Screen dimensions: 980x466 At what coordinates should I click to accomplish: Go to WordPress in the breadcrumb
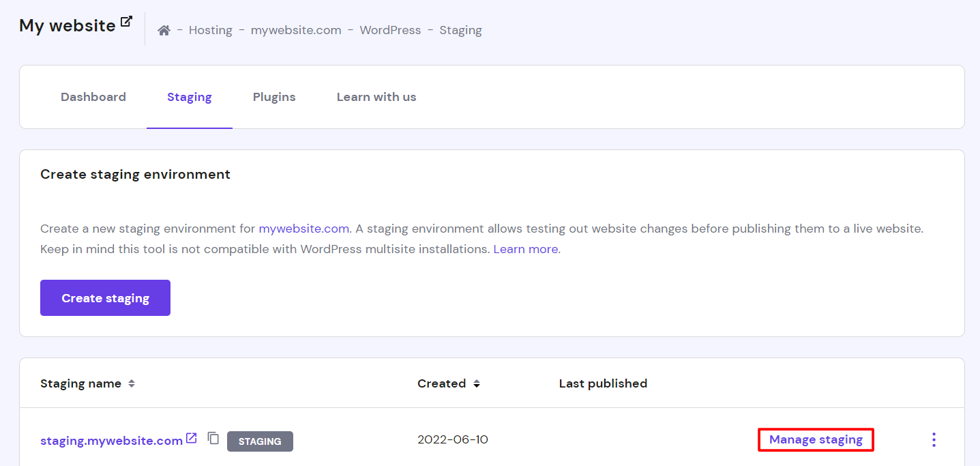(x=390, y=29)
